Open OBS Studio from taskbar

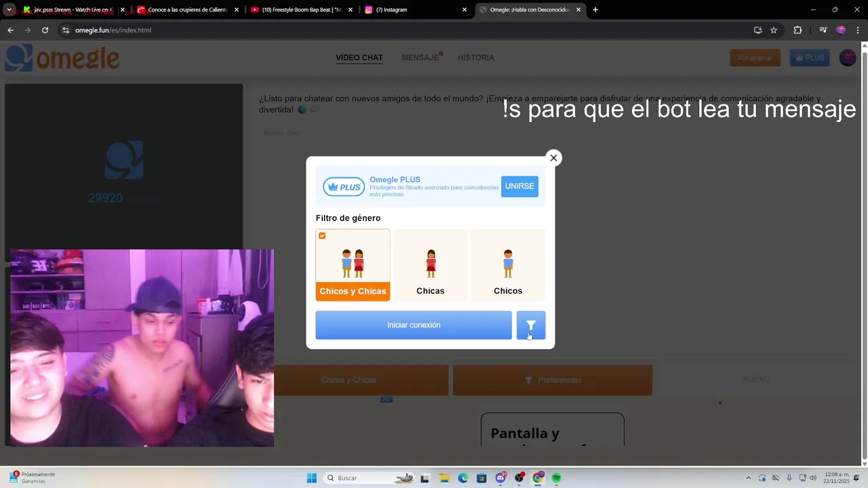(x=519, y=478)
